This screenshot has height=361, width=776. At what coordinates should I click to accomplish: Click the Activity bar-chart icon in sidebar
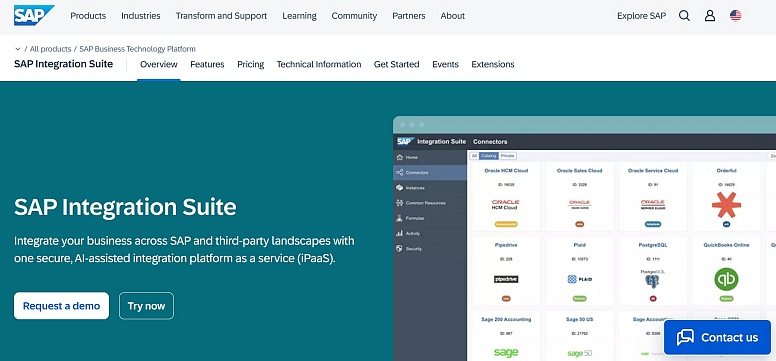point(400,233)
